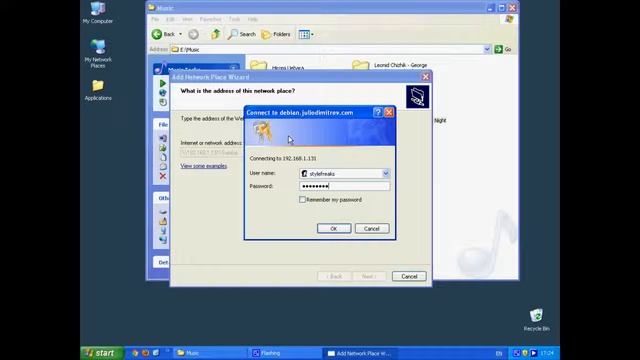Screen dimensions: 640x360
Task: Open the Views dropdown in the toolbar
Action: click(306, 34)
